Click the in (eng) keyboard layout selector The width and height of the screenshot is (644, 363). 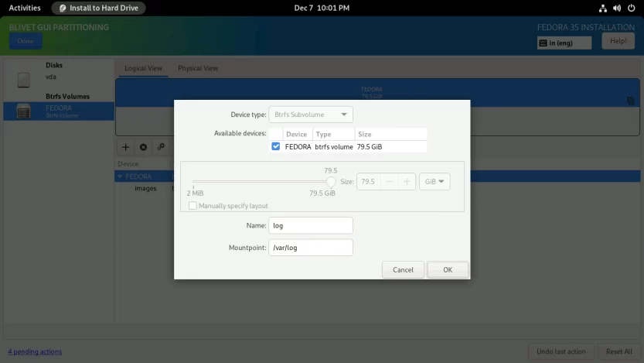pos(564,43)
